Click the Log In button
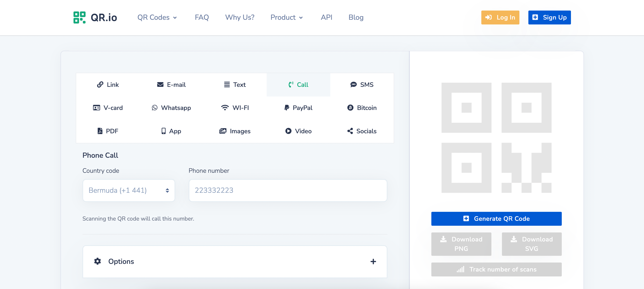The width and height of the screenshot is (644, 289). tap(500, 17)
